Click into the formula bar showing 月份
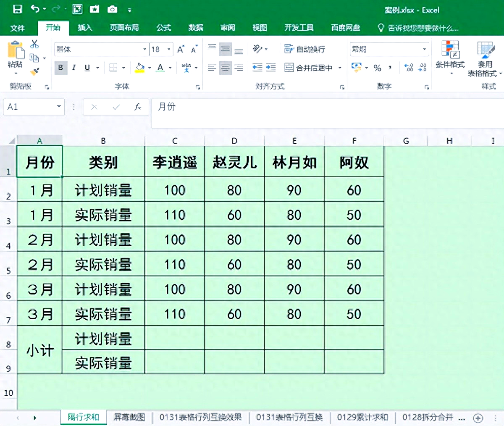This screenshot has width=504, height=426. [x=327, y=113]
